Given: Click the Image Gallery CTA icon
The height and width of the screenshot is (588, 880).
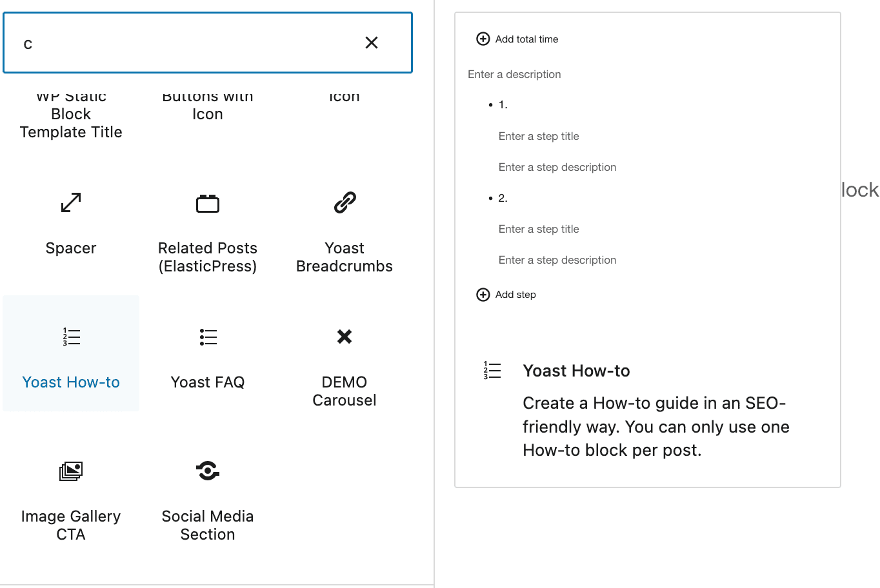Looking at the screenshot, I should [71, 471].
